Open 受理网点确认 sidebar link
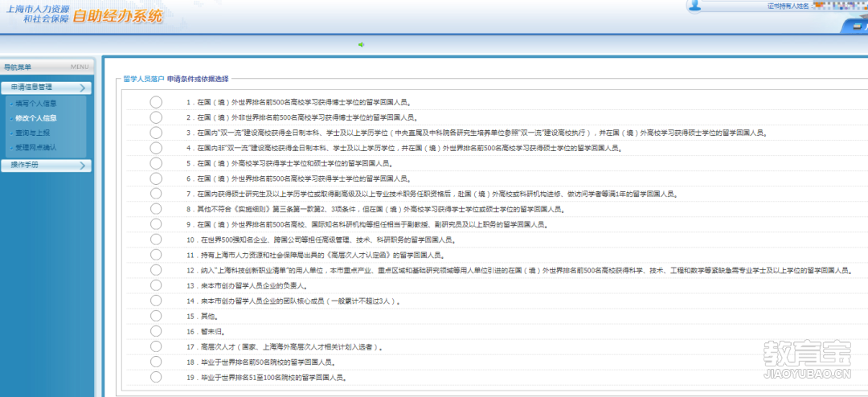This screenshot has width=868, height=397. pyautogui.click(x=35, y=148)
